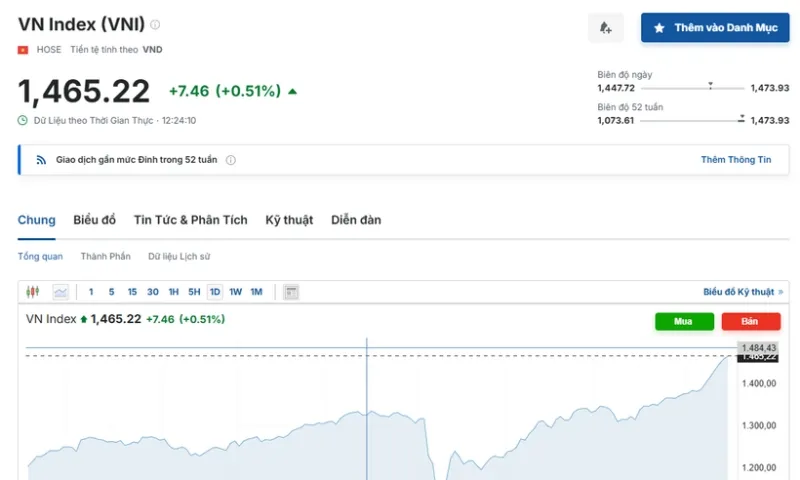800x480 pixels.
Task: Click the 52-week range slider bar
Action: click(692, 120)
